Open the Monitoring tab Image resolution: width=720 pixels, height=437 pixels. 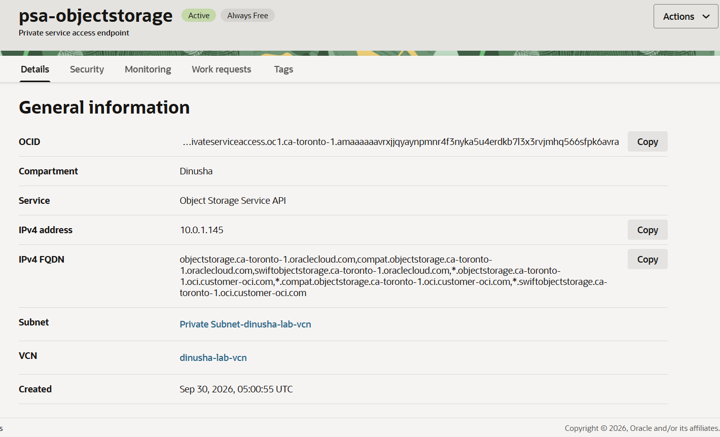coord(148,69)
